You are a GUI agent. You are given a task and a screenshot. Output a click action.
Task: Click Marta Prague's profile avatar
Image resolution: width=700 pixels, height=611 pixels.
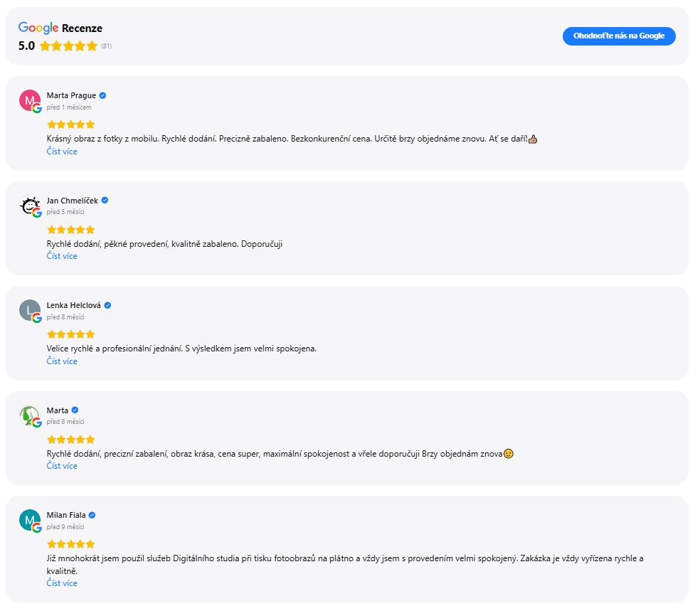click(x=28, y=100)
